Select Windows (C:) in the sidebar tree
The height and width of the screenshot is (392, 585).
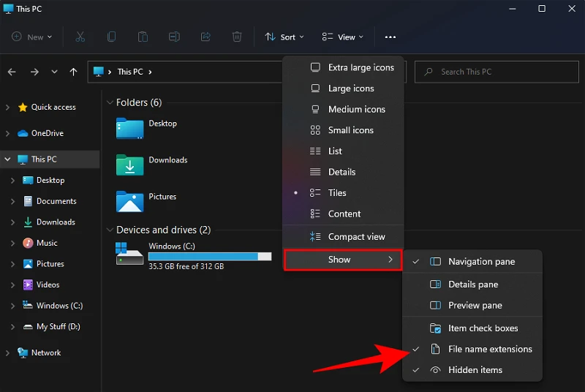pyautogui.click(x=59, y=306)
